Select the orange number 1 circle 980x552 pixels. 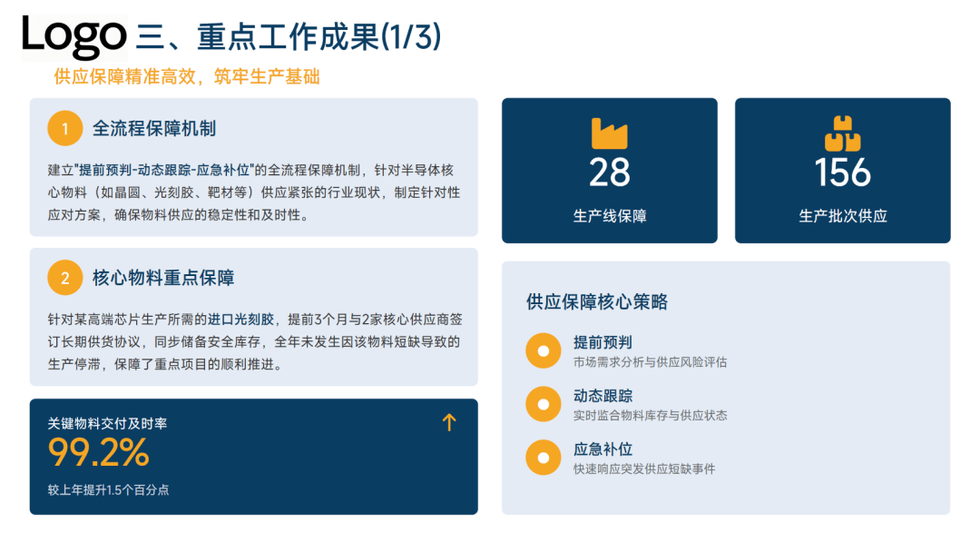[x=65, y=128]
